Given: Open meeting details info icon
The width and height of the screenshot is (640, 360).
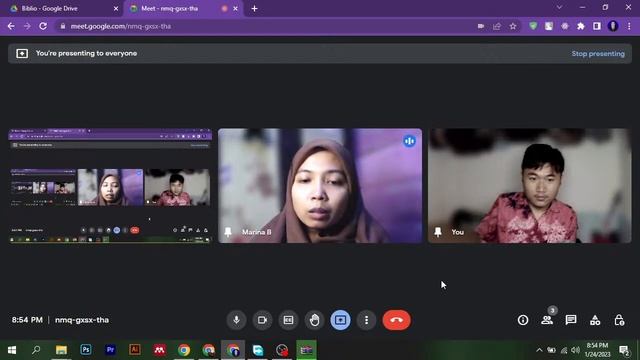Looking at the screenshot, I should (x=523, y=320).
